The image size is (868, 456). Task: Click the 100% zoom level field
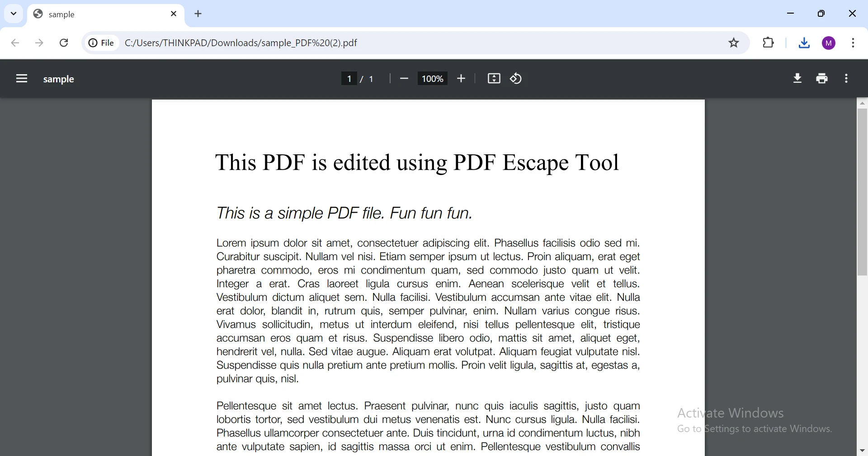click(433, 79)
